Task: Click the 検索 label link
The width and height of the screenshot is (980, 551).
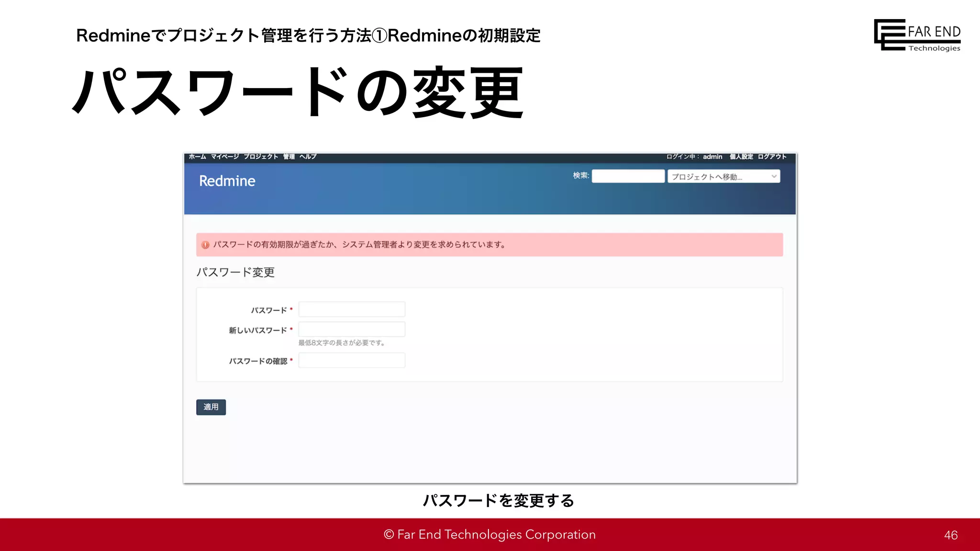Action: [x=581, y=176]
